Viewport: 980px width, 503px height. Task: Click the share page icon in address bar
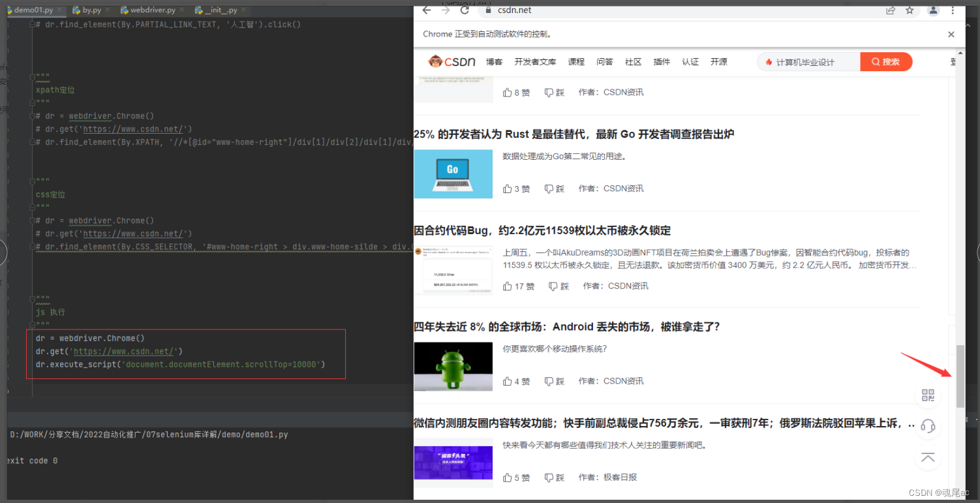tap(891, 10)
